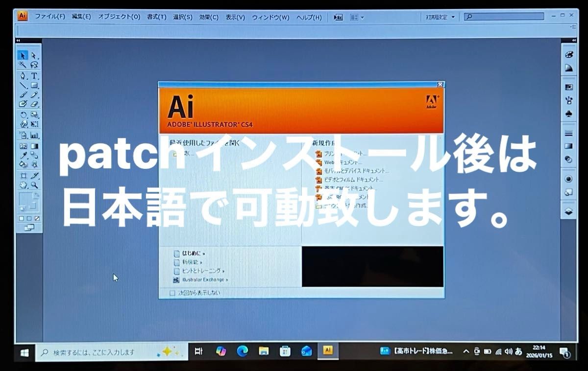The width and height of the screenshot is (588, 371).
Task: Launch Adobe Bridge from the top bar
Action: (338, 17)
